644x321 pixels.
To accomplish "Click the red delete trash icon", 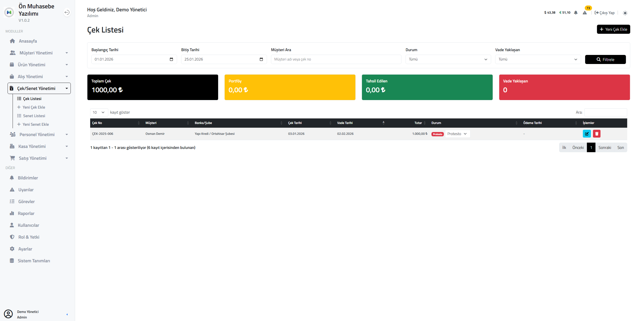I will point(596,134).
